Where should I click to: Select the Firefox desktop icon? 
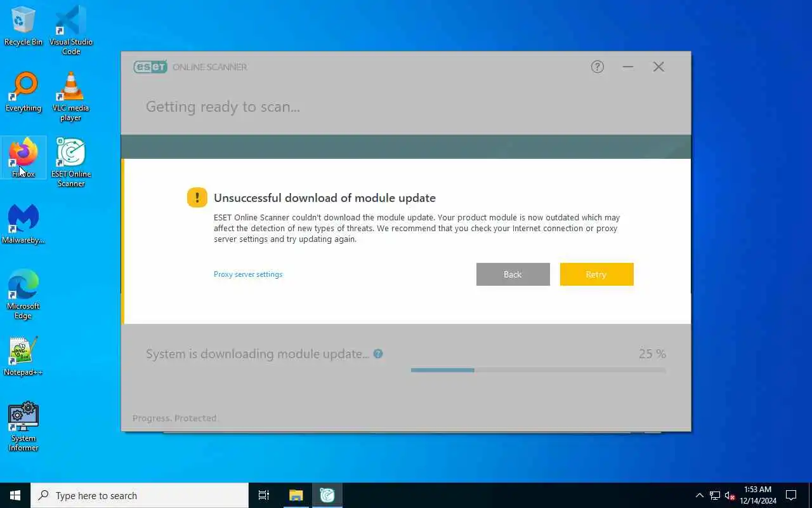coord(23,157)
